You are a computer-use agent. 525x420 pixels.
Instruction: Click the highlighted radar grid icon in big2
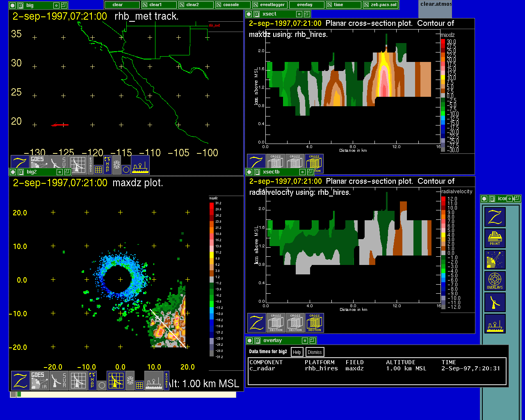116,381
